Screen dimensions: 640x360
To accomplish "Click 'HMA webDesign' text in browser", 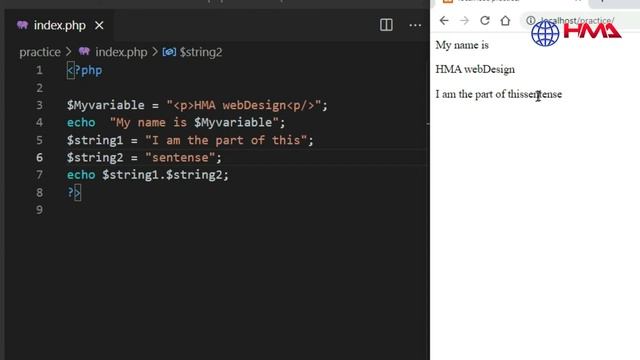I will coord(475,69).
